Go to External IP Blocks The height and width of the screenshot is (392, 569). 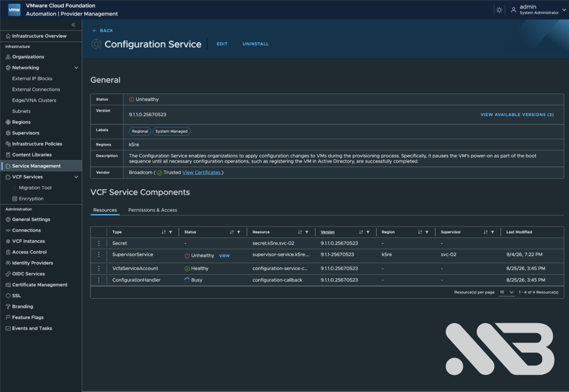(32, 78)
